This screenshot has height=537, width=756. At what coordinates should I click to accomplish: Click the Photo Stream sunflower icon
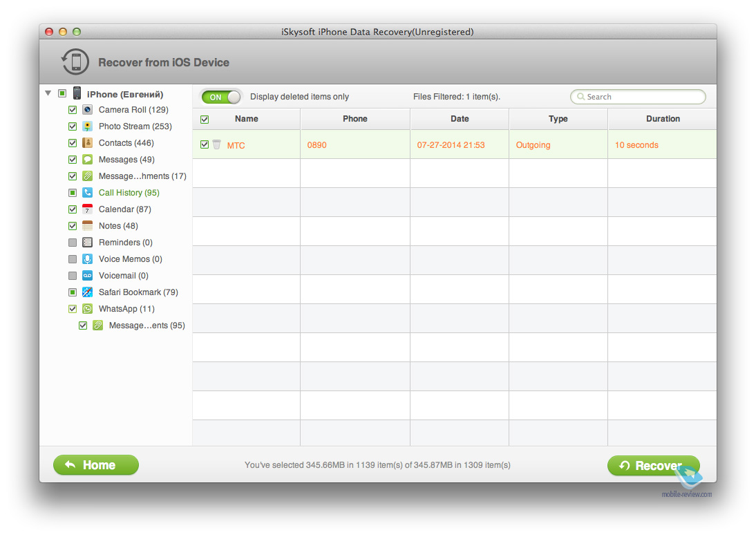(x=88, y=126)
